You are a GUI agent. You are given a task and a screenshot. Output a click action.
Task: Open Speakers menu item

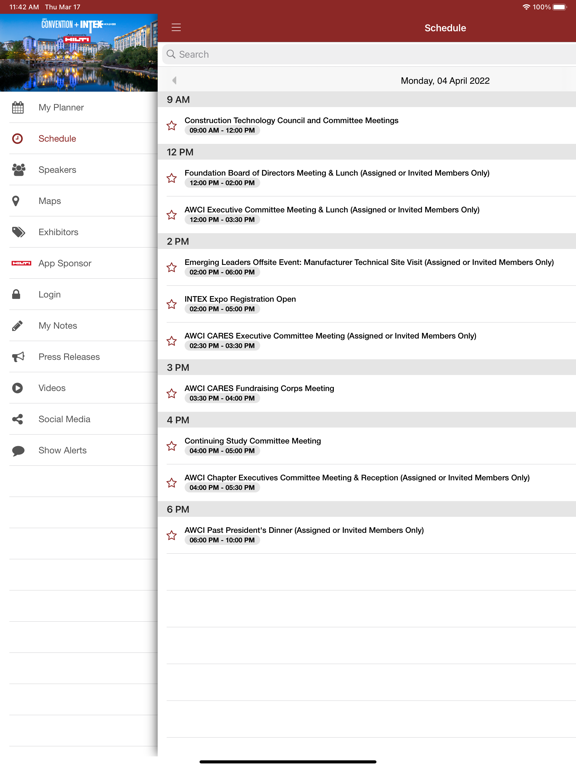click(78, 169)
